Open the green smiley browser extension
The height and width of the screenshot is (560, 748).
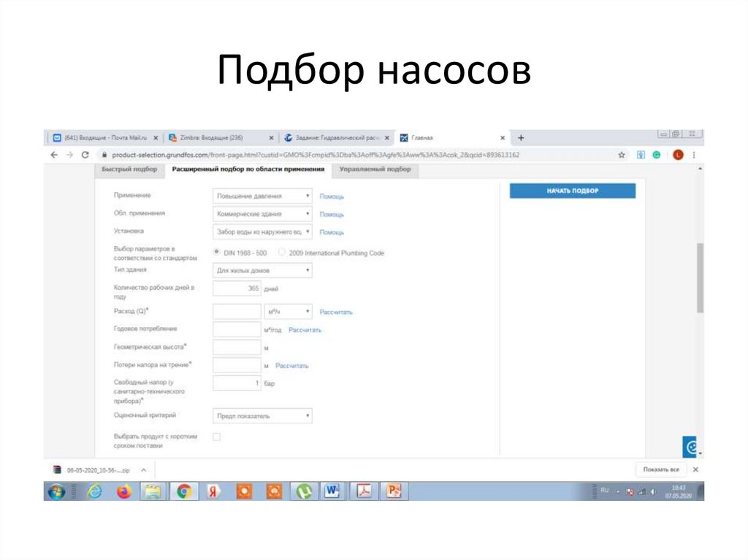[657, 155]
